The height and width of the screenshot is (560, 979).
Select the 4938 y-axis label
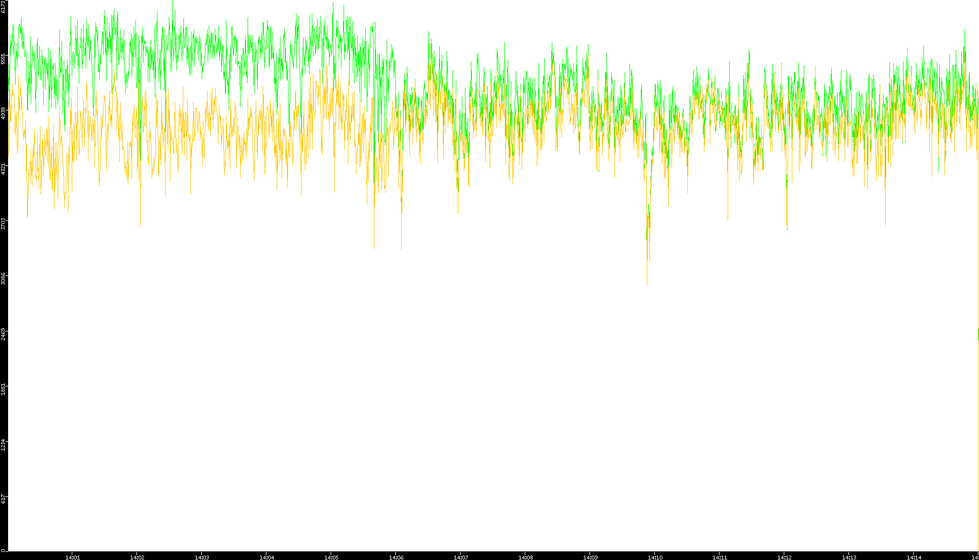(4, 113)
